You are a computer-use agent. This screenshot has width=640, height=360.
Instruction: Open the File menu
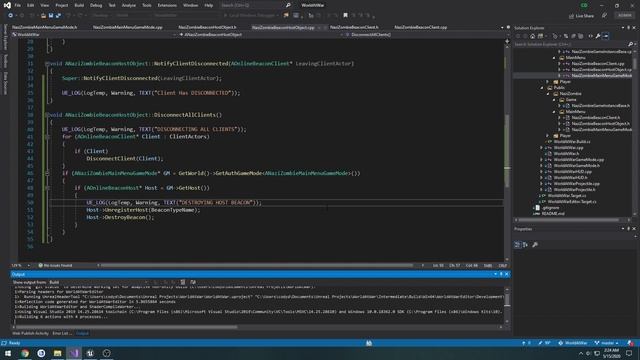click(18, 5)
